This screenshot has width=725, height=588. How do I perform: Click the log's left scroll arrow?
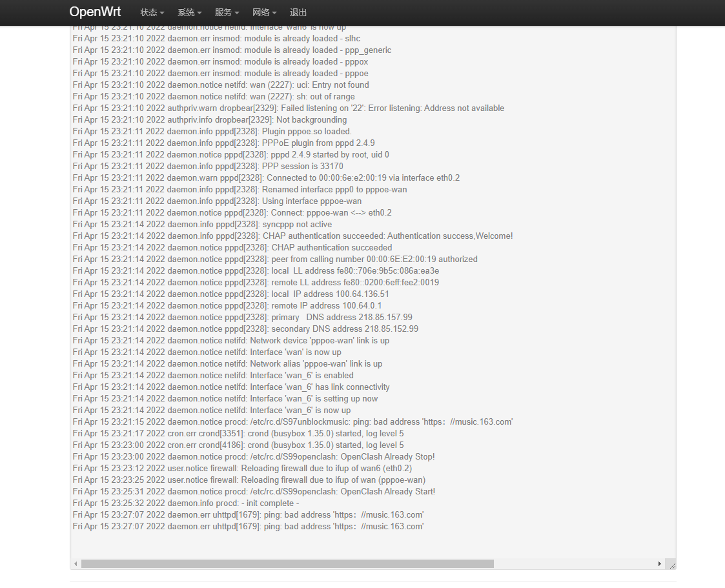click(76, 564)
